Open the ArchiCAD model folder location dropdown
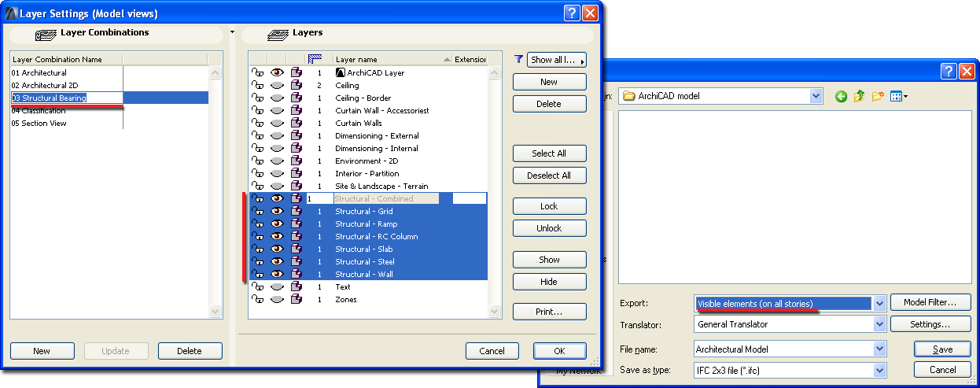980x388 pixels. click(x=816, y=96)
